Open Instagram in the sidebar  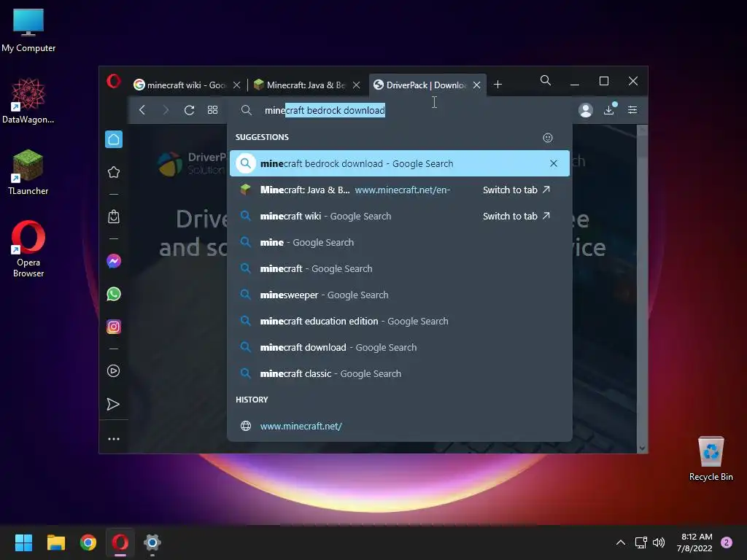tap(114, 327)
